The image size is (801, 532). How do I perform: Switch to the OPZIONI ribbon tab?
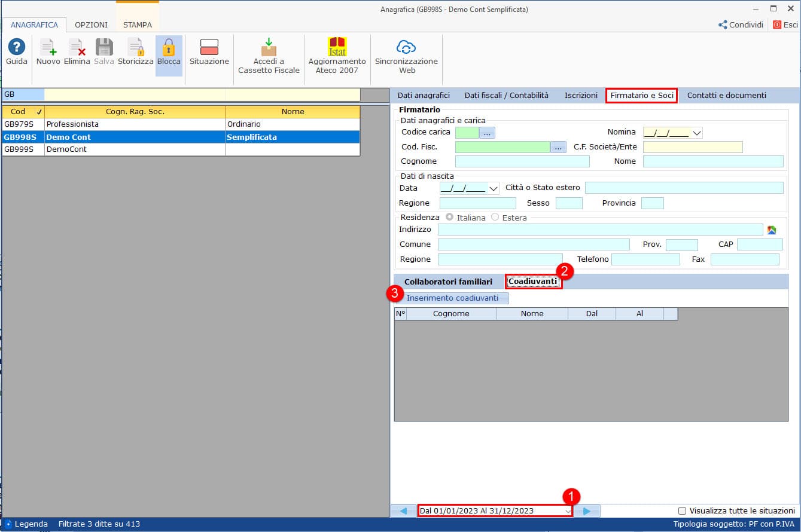[91, 25]
